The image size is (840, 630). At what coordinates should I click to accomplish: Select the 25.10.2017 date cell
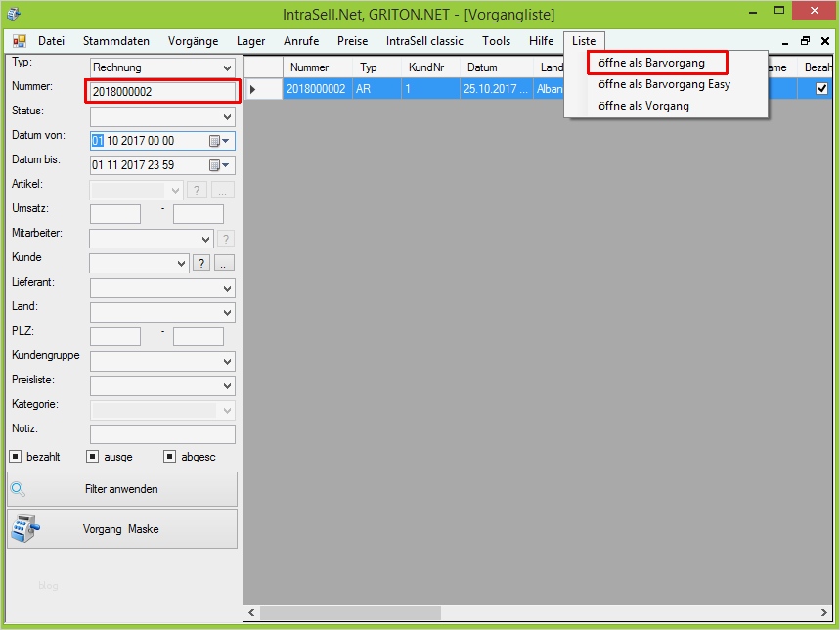click(497, 89)
